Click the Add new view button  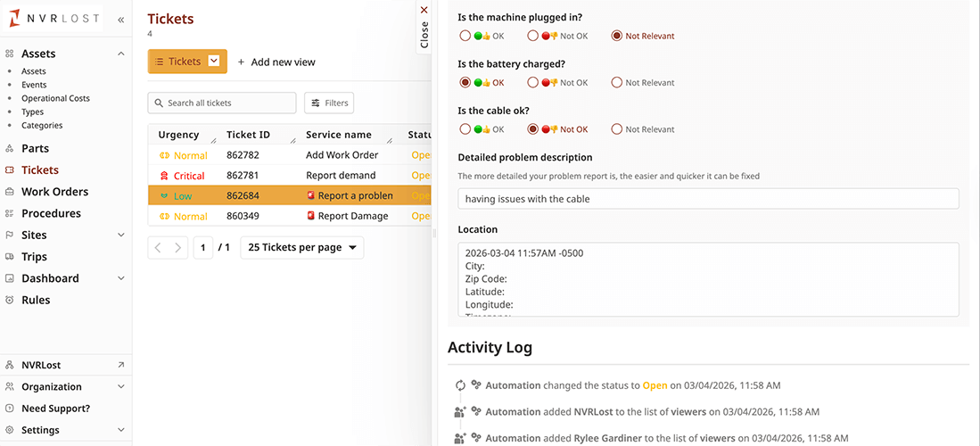click(276, 62)
